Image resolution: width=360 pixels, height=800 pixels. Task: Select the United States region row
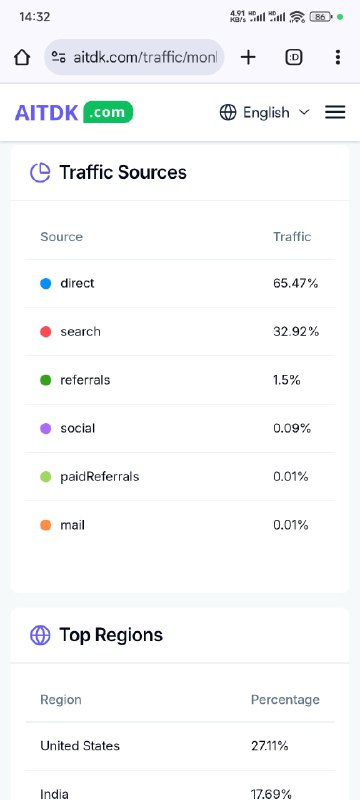coord(180,746)
